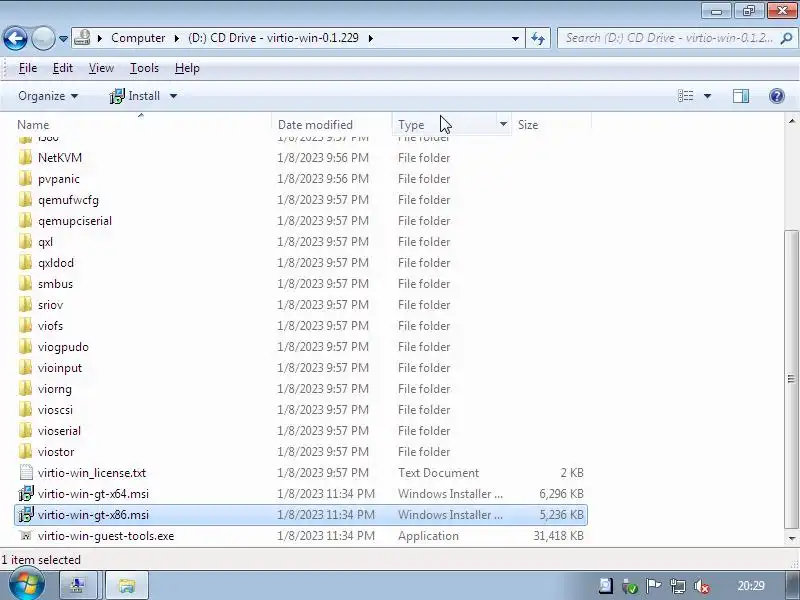Sort by Name column header
Screen dimensions: 800x600
pos(33,124)
